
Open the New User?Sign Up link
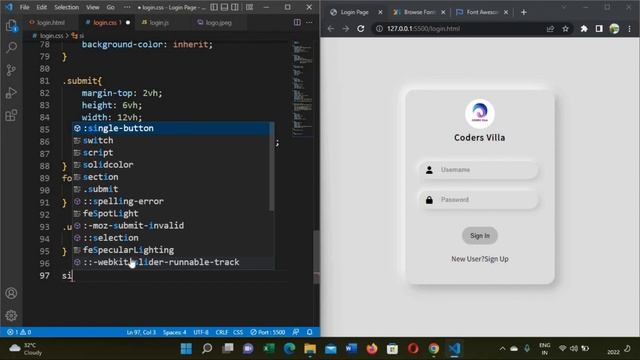click(x=480, y=259)
